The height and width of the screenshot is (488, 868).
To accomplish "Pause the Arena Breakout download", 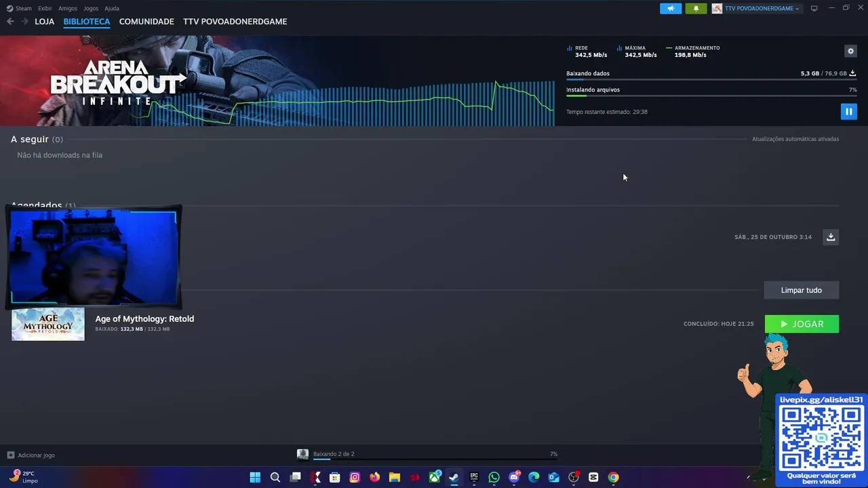I will (x=848, y=111).
